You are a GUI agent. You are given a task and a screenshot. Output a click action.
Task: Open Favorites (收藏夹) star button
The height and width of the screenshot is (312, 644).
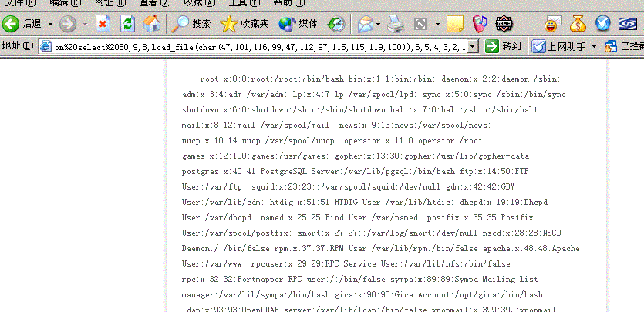pos(244,25)
